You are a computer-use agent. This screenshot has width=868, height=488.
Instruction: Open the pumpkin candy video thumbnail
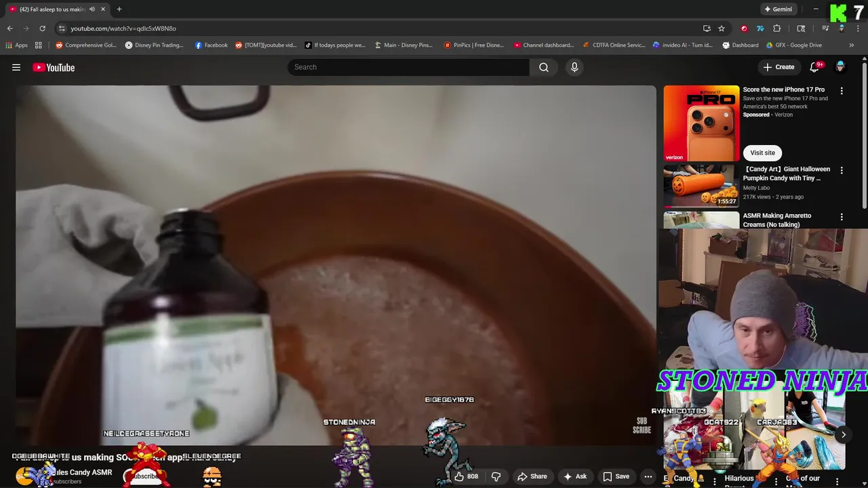pos(701,186)
